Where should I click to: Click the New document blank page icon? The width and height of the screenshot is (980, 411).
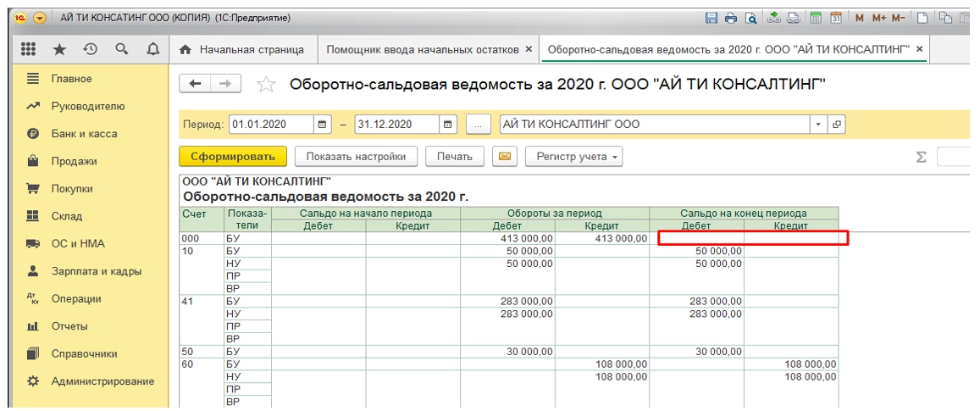922,18
